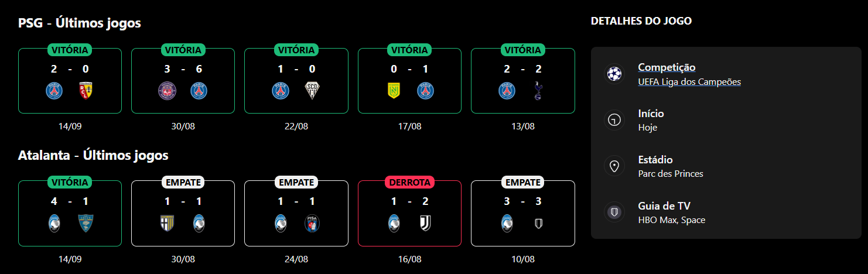
Task: Click the clock icon next to Início
Action: click(x=614, y=120)
